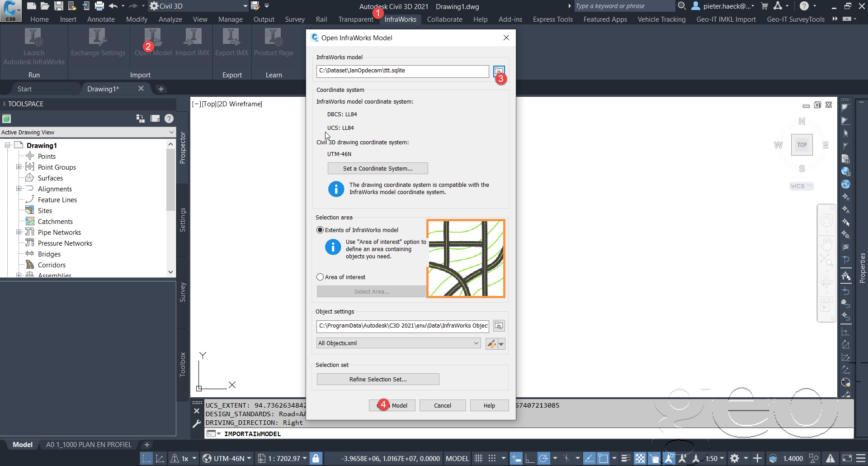Screen dimensions: 868x466
Task: Toggle object snap in status bar
Action: [x=603, y=458]
